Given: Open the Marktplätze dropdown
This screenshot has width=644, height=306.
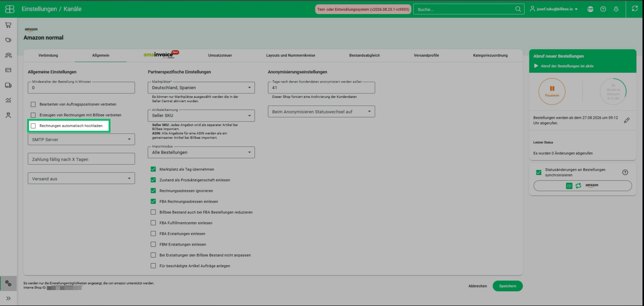Looking at the screenshot, I should (201, 87).
